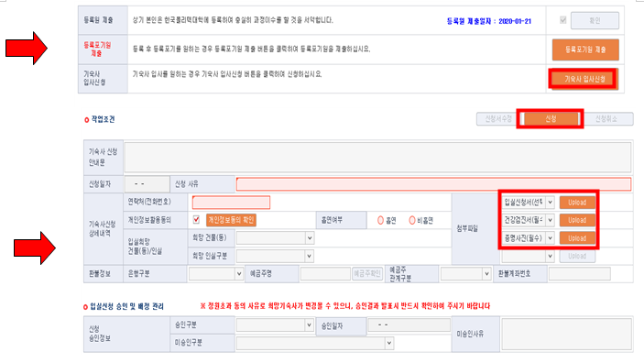Click Upload next to 입실신청서
644x363 pixels.
click(577, 203)
